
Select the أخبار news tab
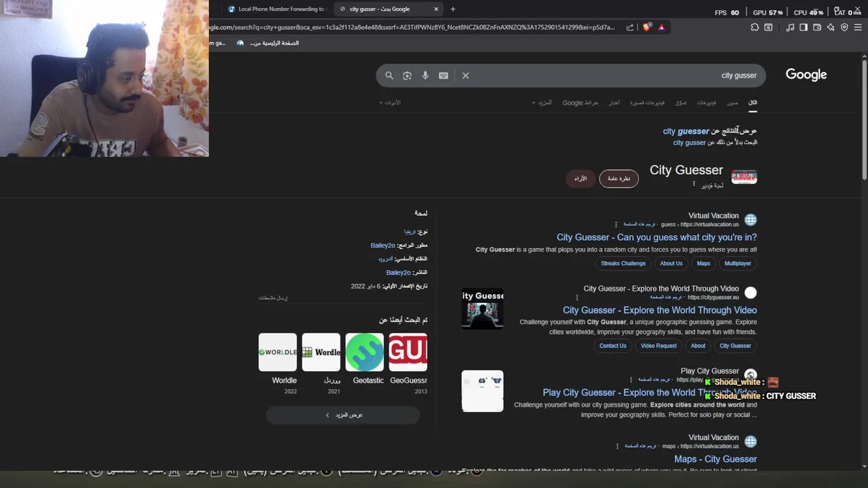(x=614, y=102)
